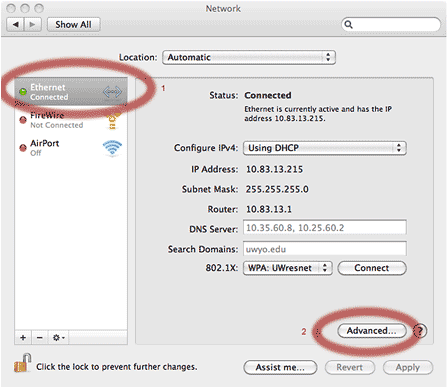Viewport: 447px width, 388px height.
Task: Click the FireWire connector icon
Action: click(x=112, y=121)
